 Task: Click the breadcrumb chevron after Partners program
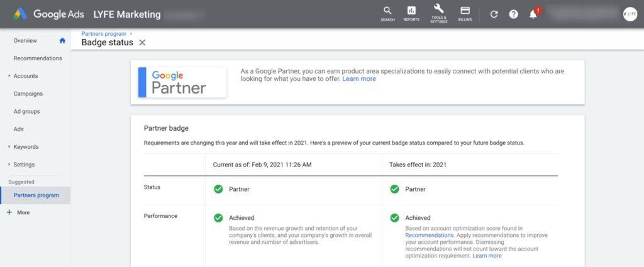(131, 34)
